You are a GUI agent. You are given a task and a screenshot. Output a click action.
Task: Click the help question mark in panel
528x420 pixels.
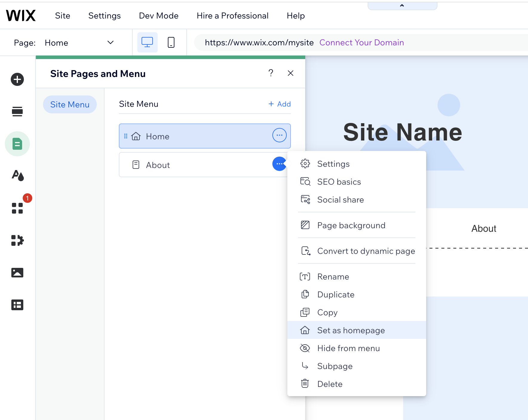[x=271, y=73]
